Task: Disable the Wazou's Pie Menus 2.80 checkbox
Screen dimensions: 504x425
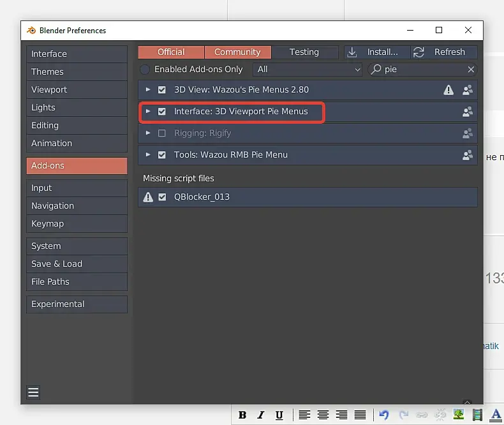Action: click(161, 90)
